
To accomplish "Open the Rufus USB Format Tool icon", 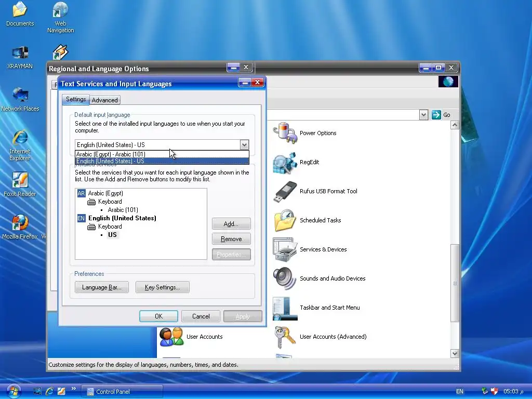I will [x=315, y=191].
